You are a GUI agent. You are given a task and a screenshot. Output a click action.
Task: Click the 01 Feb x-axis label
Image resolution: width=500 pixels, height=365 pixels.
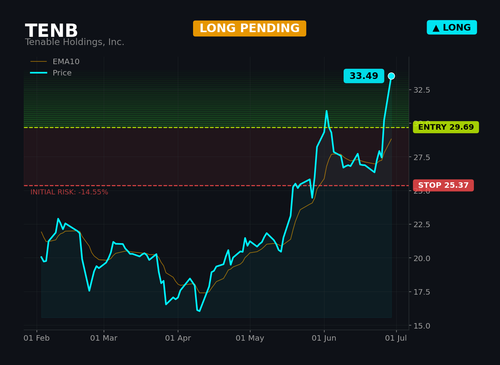37,338
